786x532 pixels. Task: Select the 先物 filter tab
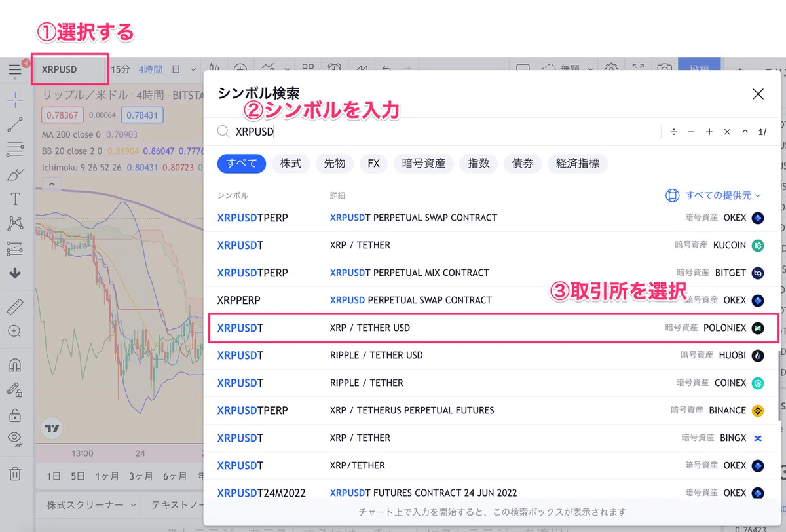tap(335, 163)
